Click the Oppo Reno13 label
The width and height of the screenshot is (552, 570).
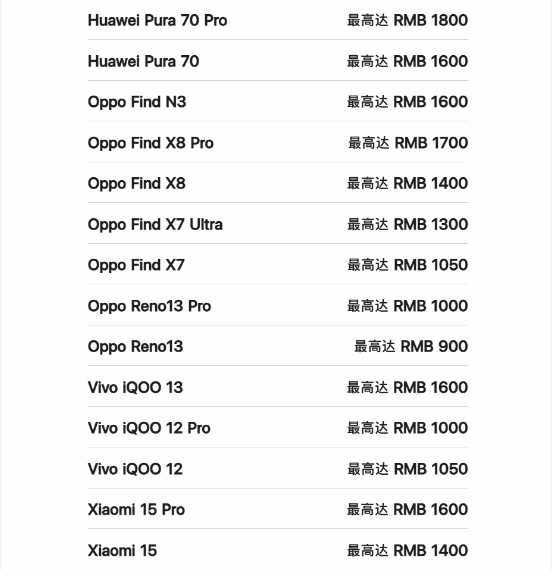135,346
